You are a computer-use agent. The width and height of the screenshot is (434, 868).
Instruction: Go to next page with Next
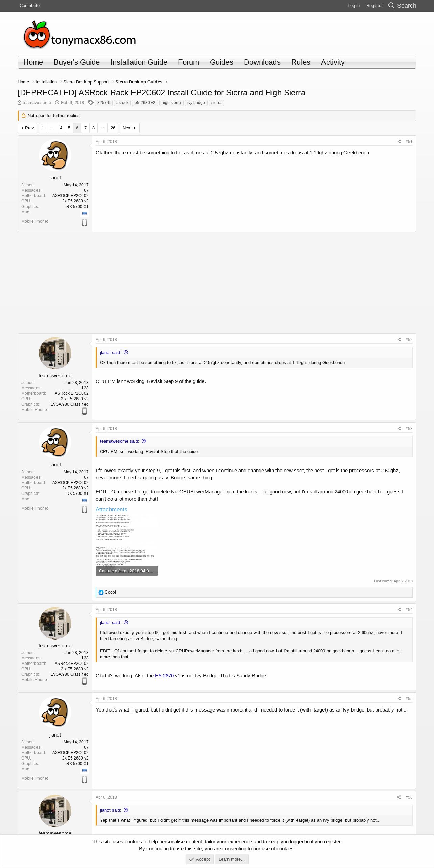coord(129,128)
